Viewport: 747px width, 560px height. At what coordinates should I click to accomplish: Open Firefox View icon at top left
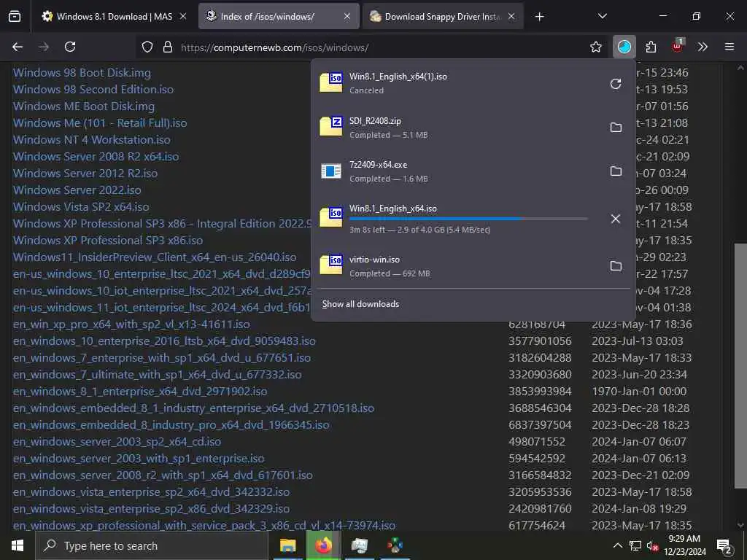coord(15,17)
